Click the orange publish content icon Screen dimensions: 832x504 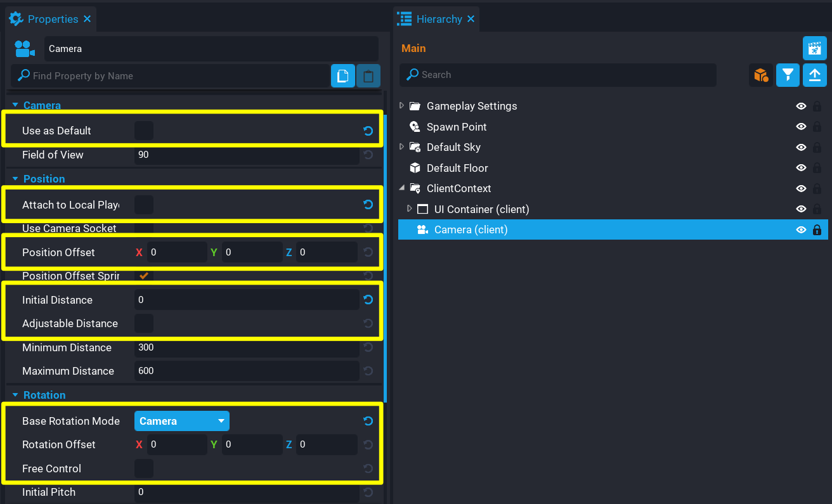click(x=760, y=75)
